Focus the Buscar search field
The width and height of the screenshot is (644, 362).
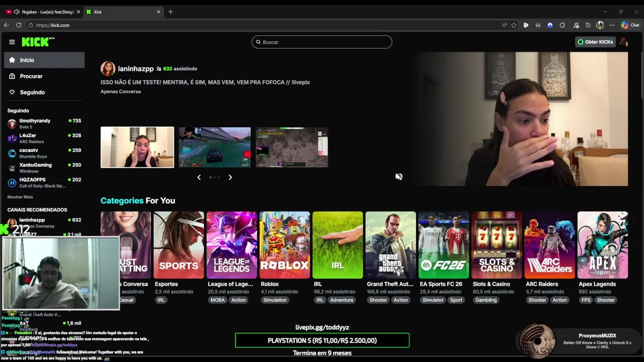322,42
